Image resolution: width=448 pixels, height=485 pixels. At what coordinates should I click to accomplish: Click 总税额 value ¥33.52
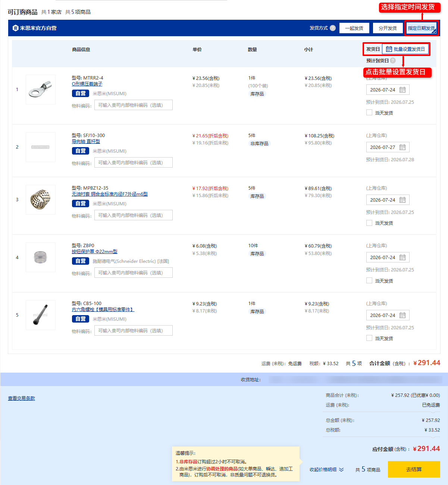point(432,430)
